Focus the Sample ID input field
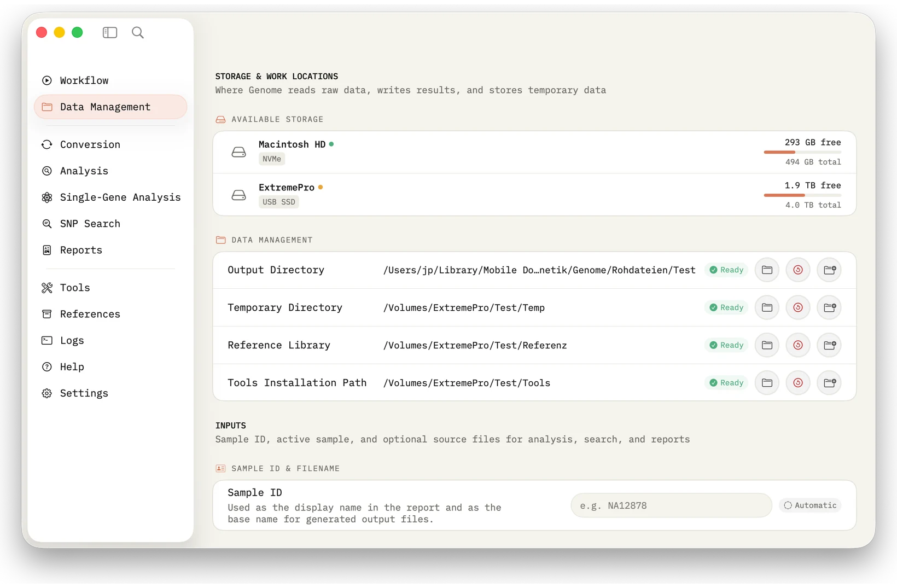 [671, 505]
